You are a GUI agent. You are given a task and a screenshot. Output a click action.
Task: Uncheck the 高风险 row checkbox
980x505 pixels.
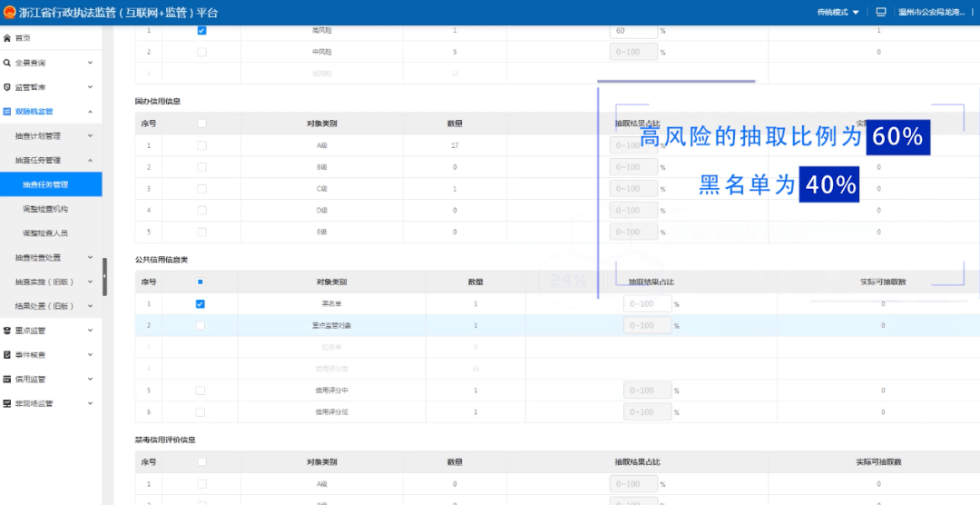click(201, 31)
